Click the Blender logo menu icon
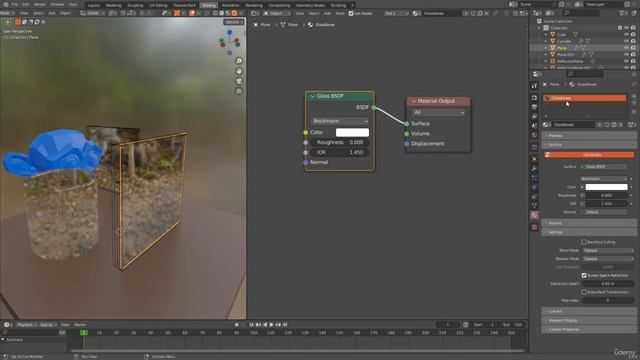Image resolution: width=640 pixels, height=360 pixels. click(6, 4)
